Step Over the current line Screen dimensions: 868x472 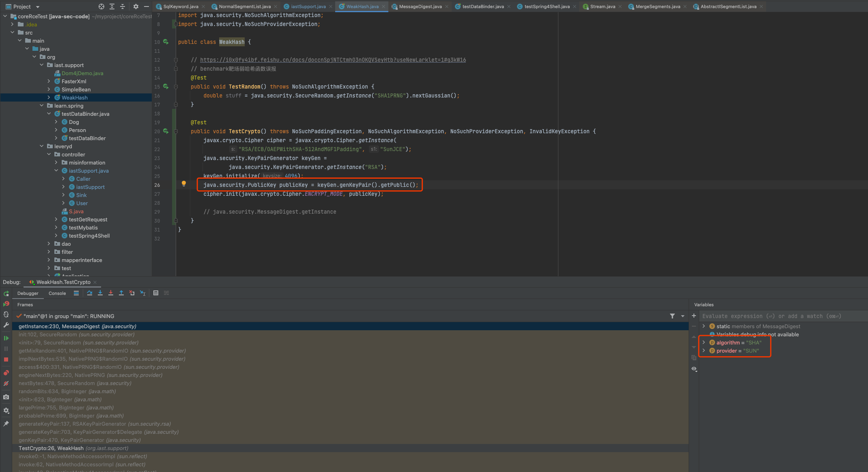point(90,293)
